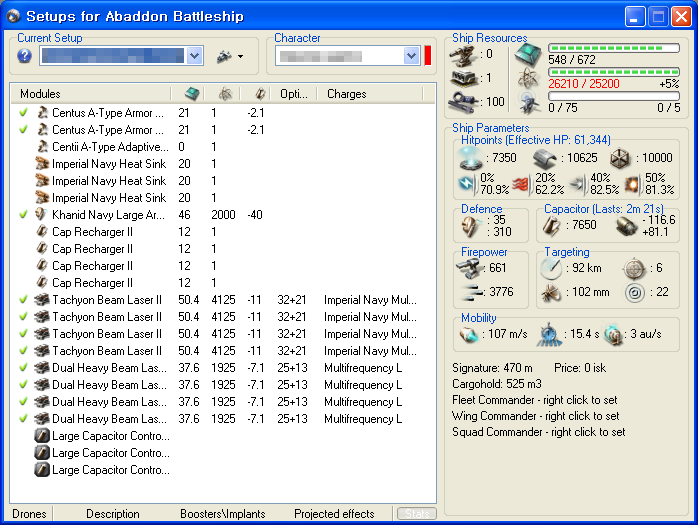Image resolution: width=698 pixels, height=525 pixels.
Task: Select the first Cap Recharger II icon
Action: click(42, 232)
